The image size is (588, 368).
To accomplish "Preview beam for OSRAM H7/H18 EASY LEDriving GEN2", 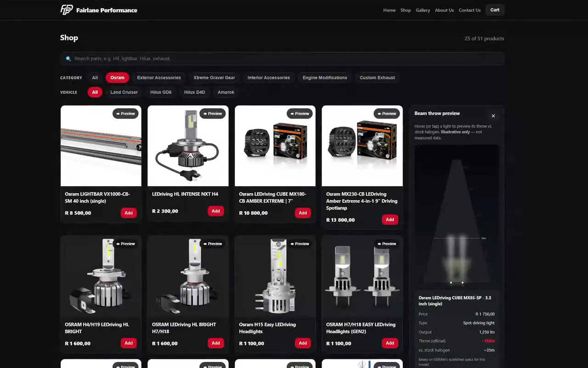I will point(387,244).
